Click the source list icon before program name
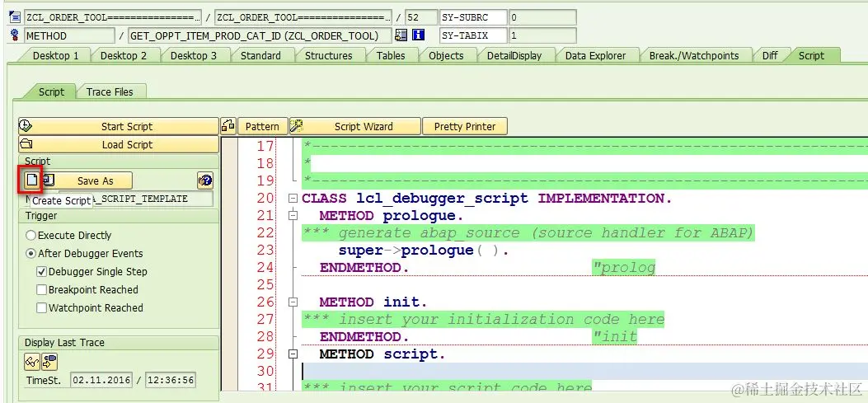Viewport: 868px width, 403px height. click(15, 17)
